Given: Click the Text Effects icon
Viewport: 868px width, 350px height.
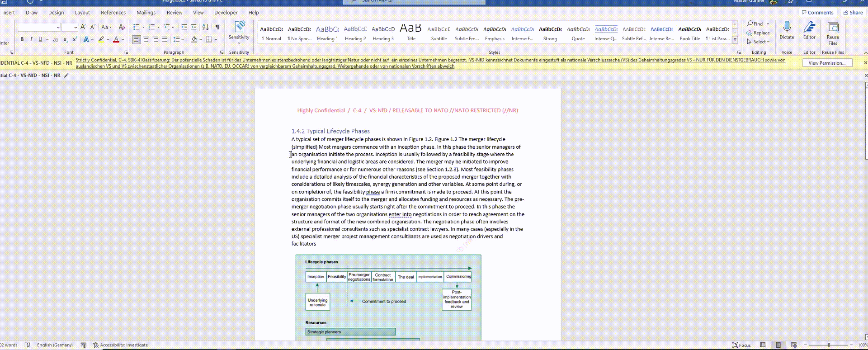Looking at the screenshot, I should point(86,40).
